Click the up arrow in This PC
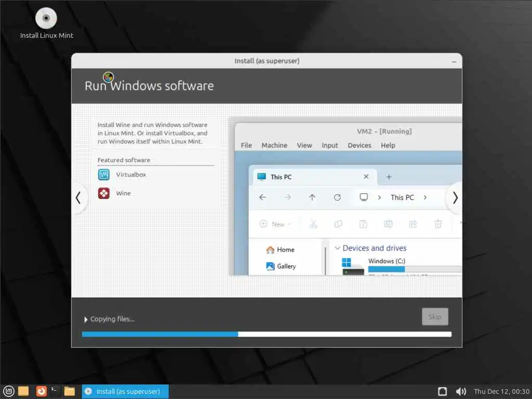Viewport: 532px width, 399px height. click(x=312, y=197)
